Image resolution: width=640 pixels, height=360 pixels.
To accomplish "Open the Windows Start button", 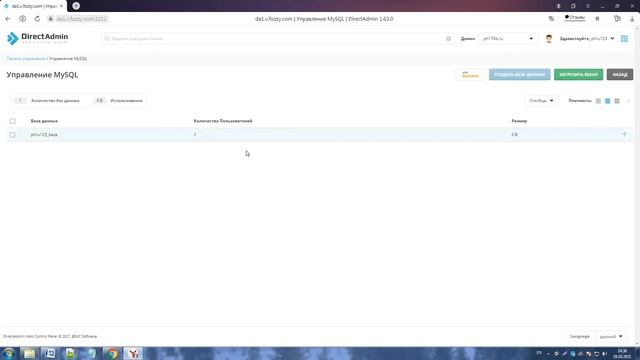I will [9, 353].
